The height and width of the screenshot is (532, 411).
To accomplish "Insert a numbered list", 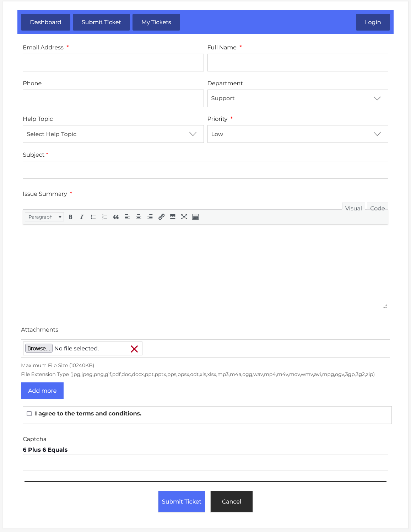I will coord(104,217).
